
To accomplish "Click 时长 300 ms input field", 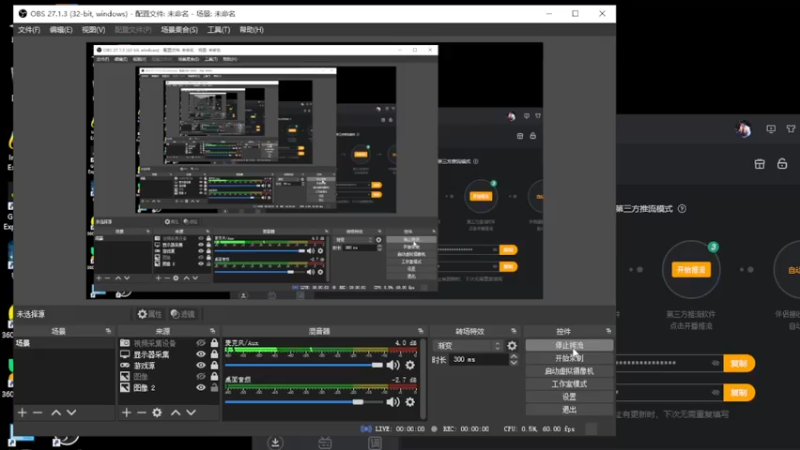I will 479,360.
